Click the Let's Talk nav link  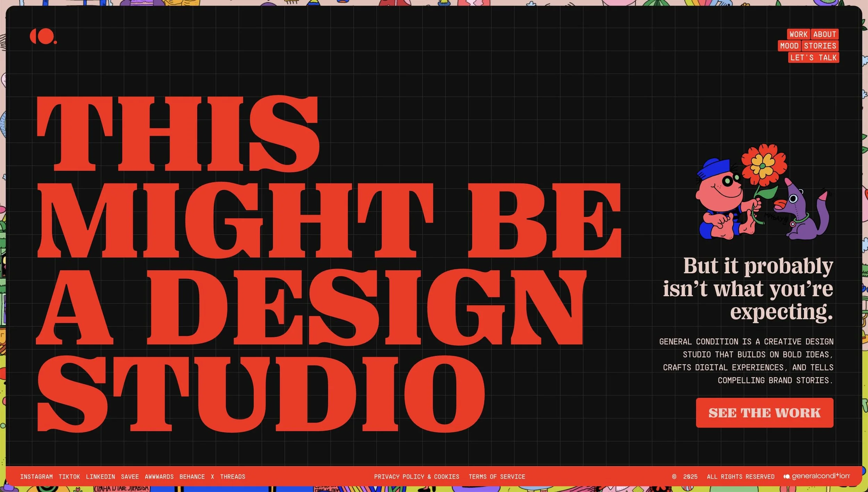(813, 58)
